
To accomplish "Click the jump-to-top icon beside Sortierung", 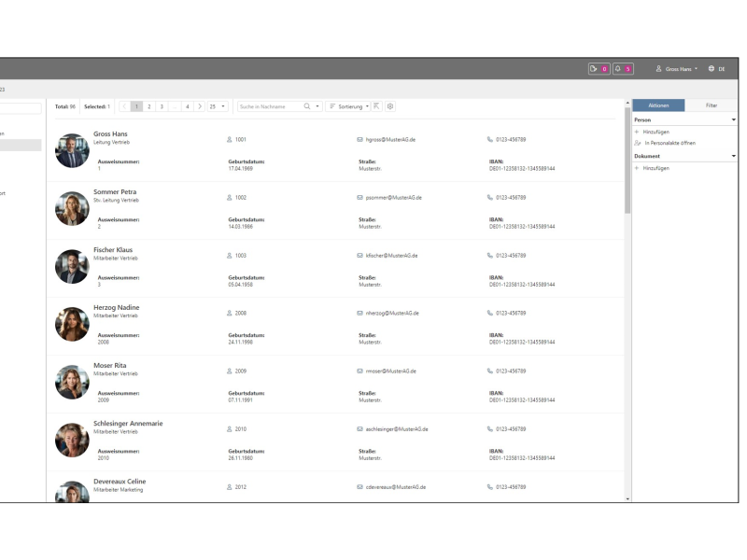I will tap(377, 106).
